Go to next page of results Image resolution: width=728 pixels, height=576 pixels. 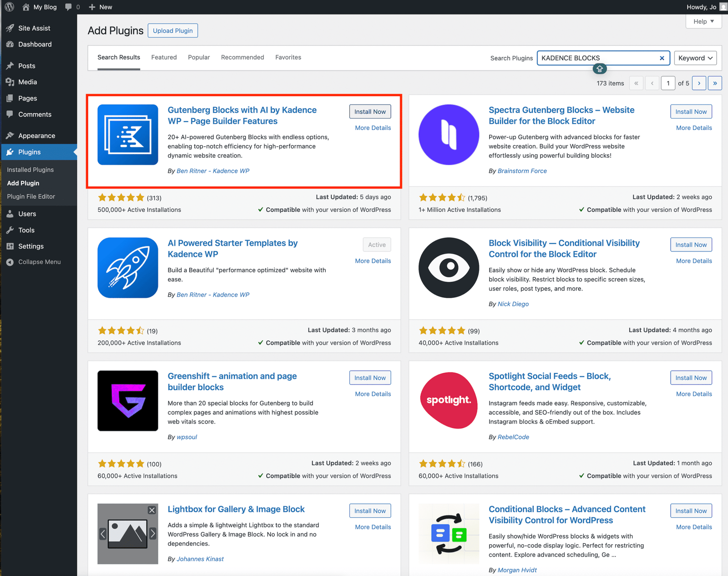699,83
